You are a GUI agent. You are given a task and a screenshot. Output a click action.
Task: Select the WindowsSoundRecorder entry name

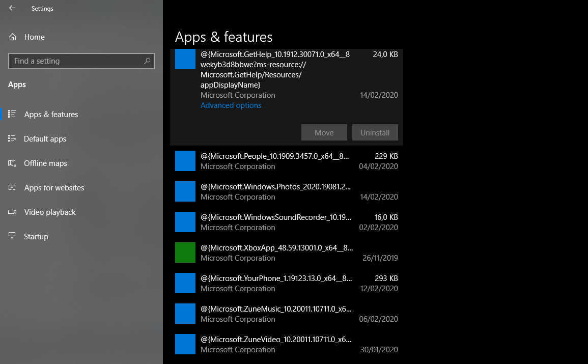(275, 217)
